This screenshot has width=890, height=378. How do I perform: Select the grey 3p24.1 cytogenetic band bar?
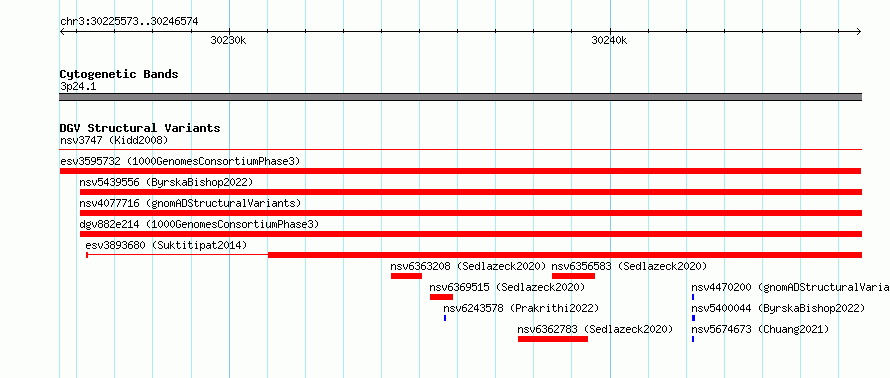[460, 97]
